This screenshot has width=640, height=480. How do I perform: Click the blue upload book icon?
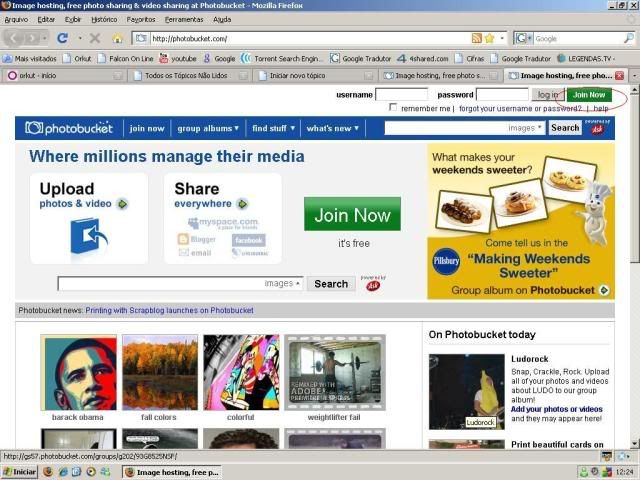88,237
